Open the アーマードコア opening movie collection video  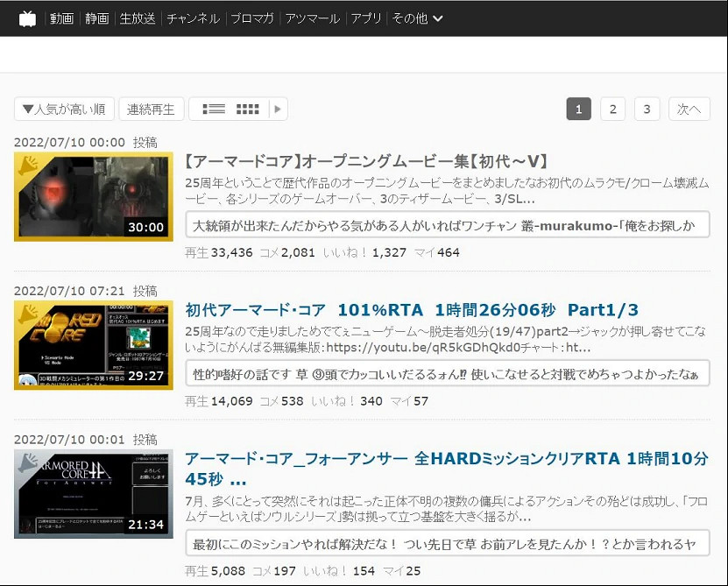coord(365,161)
